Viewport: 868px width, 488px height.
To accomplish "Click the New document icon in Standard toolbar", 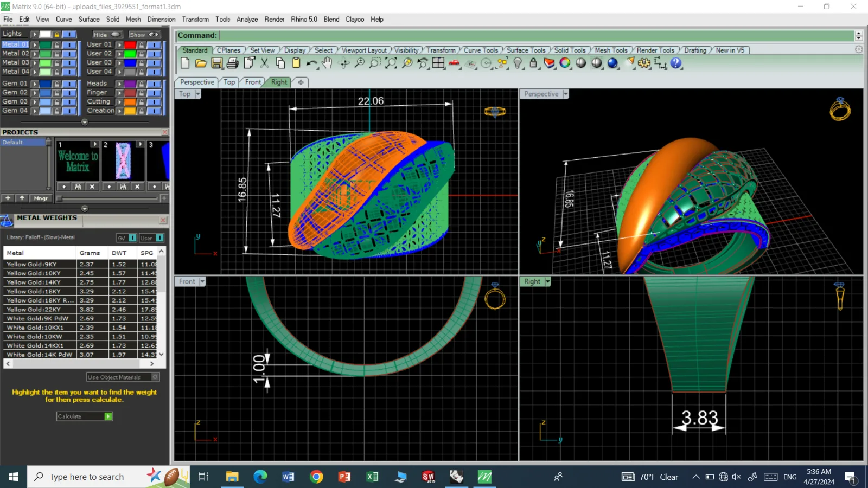I will click(x=185, y=63).
